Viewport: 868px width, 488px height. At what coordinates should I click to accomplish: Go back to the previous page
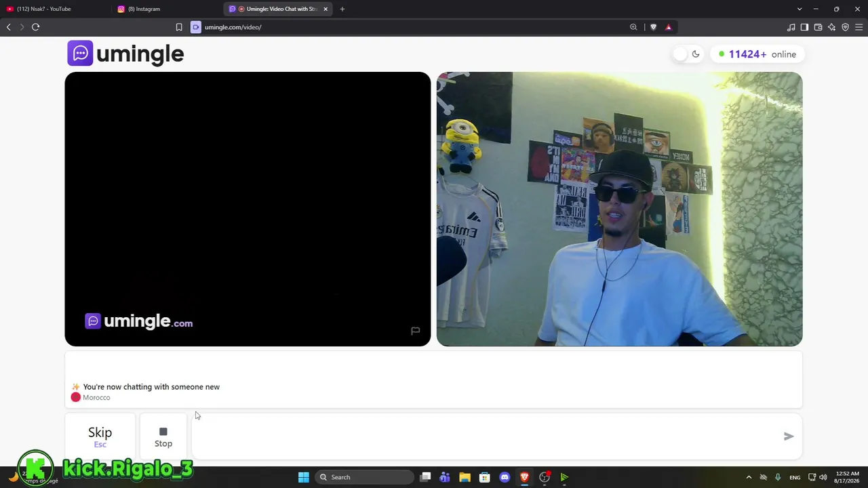pos(9,27)
